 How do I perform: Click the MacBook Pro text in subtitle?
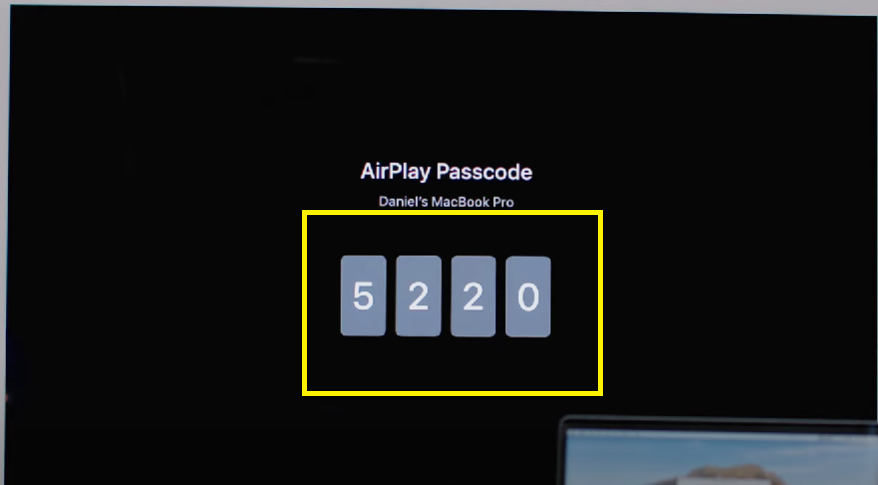pyautogui.click(x=473, y=202)
